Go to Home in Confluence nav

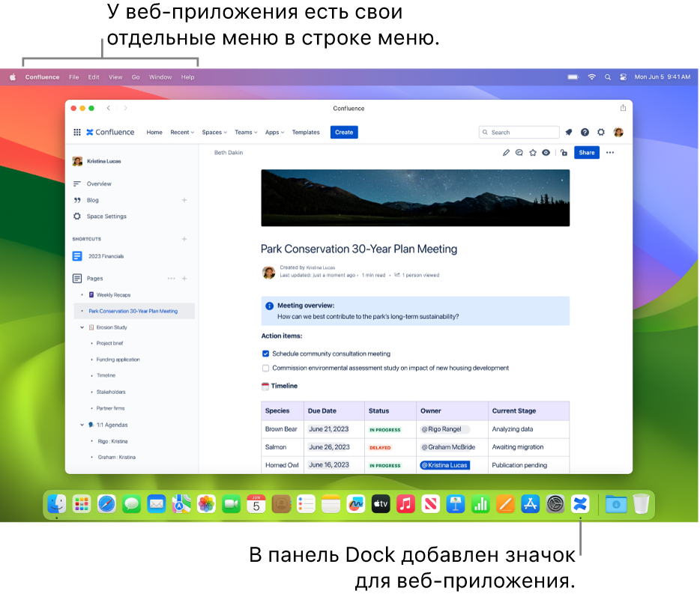[154, 132]
